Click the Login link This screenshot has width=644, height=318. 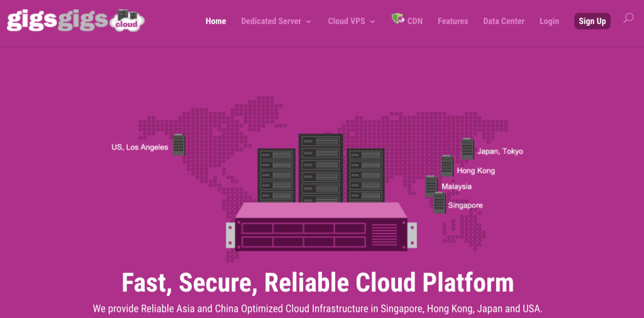[x=549, y=21]
